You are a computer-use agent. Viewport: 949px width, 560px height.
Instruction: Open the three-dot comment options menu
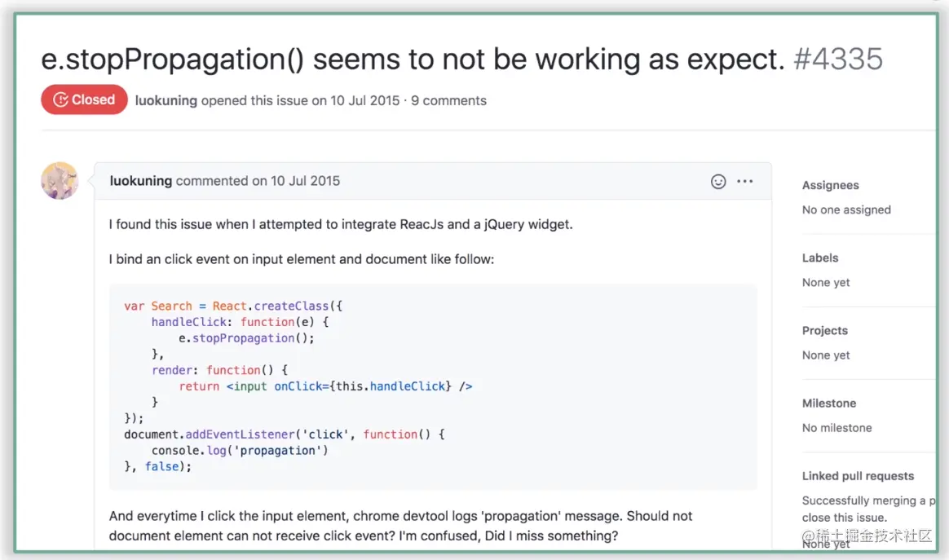point(744,182)
